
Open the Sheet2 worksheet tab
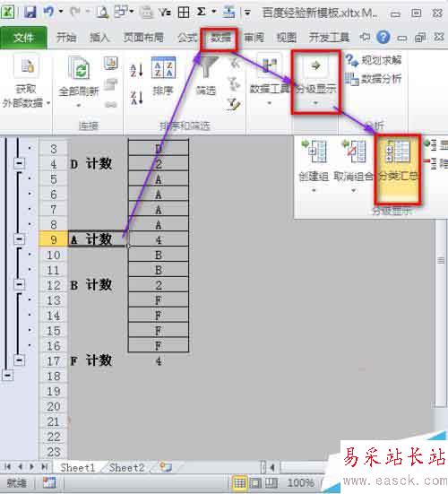click(x=126, y=467)
